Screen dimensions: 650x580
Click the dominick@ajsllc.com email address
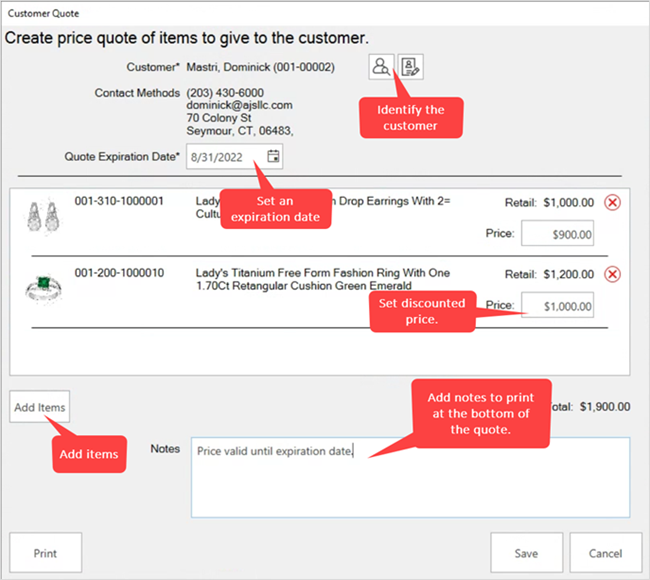(x=239, y=105)
